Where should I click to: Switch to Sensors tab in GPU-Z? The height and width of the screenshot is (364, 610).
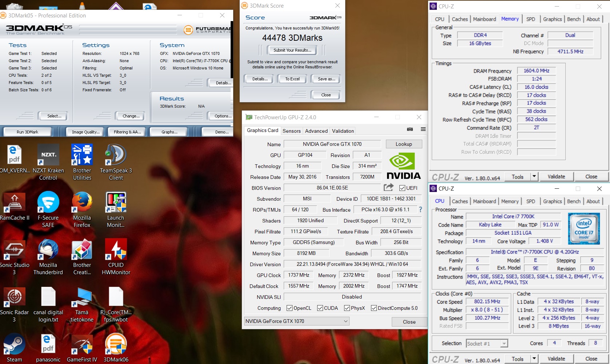(292, 131)
